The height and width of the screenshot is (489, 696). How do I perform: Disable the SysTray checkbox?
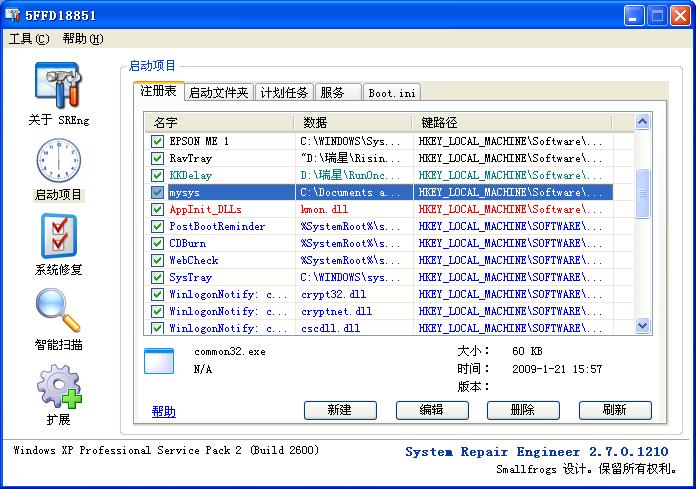click(157, 277)
